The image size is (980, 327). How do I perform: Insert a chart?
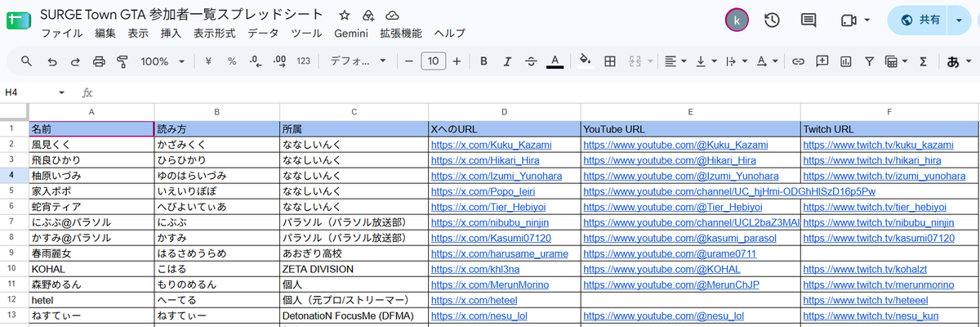click(846, 61)
